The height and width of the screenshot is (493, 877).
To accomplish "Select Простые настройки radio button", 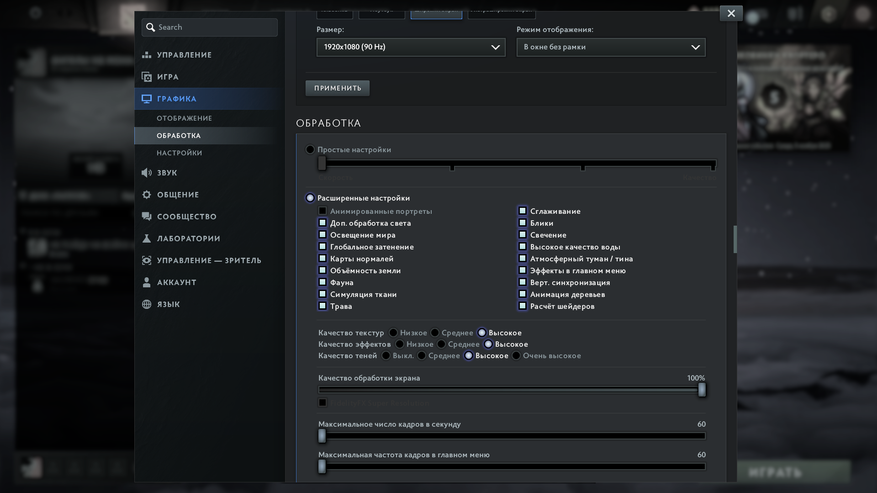I will (311, 150).
